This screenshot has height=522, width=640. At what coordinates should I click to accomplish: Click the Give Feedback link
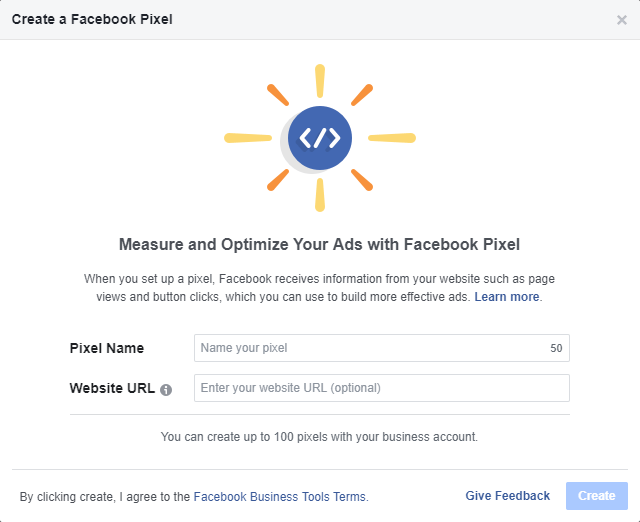pyautogui.click(x=507, y=496)
